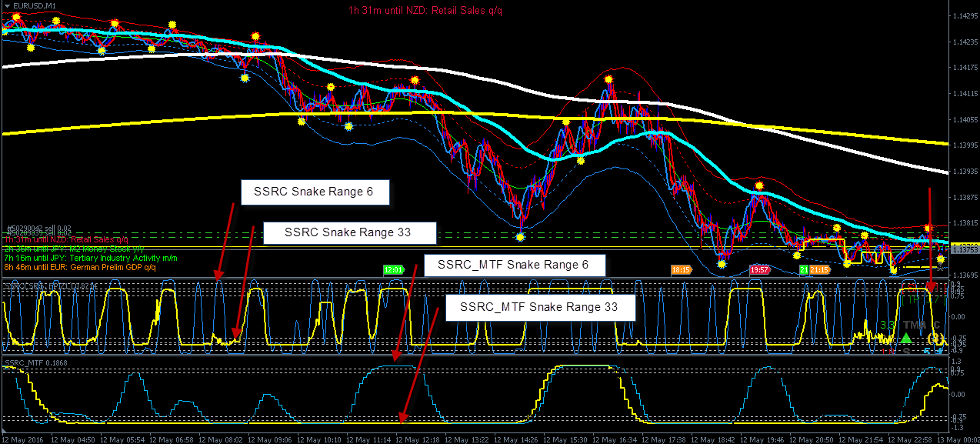Click the green TMA up-arrow signal icon
Screen dimensions: 980x444
[x=906, y=338]
